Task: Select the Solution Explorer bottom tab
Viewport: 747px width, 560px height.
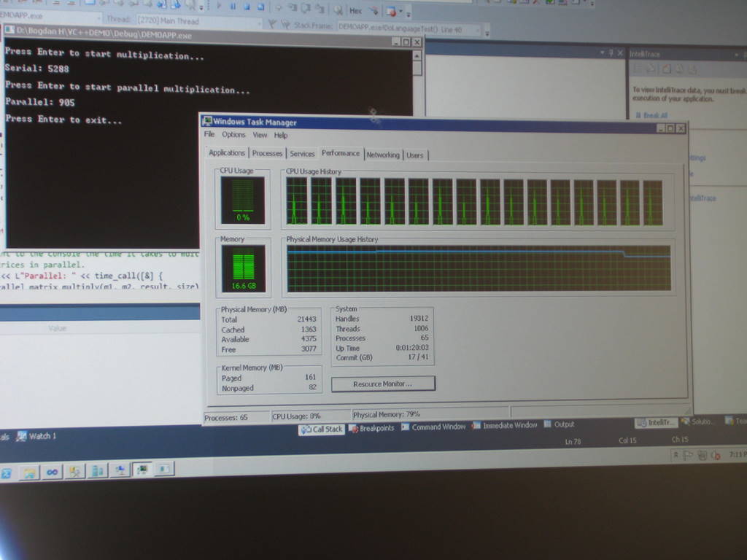Action: (697, 421)
